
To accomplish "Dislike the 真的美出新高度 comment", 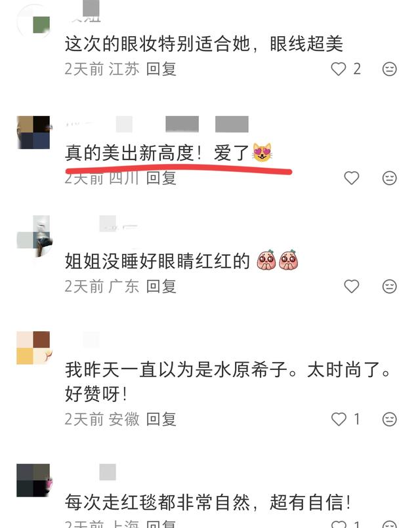I will 389,178.
